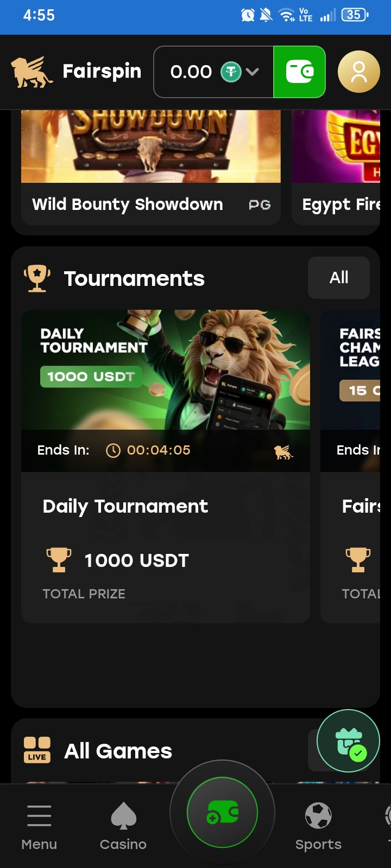Tap the All Games LIVE icon
The width and height of the screenshot is (391, 868).
point(37,750)
